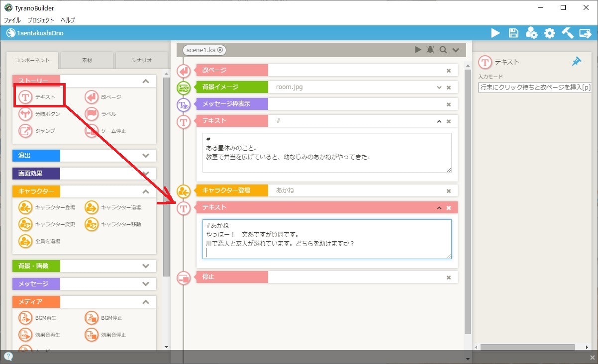Click the properties panel horizontal scrollbar

pos(527,347)
